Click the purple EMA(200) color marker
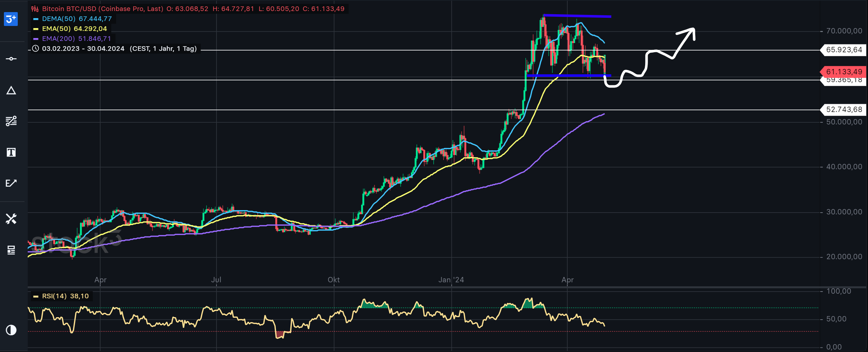Image resolution: width=868 pixels, height=352 pixels. coord(36,39)
